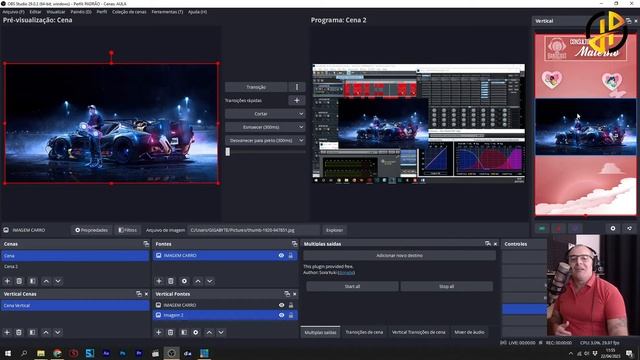Click Stop all in Múltiplas saídas
The height and width of the screenshot is (360, 640).
(447, 287)
